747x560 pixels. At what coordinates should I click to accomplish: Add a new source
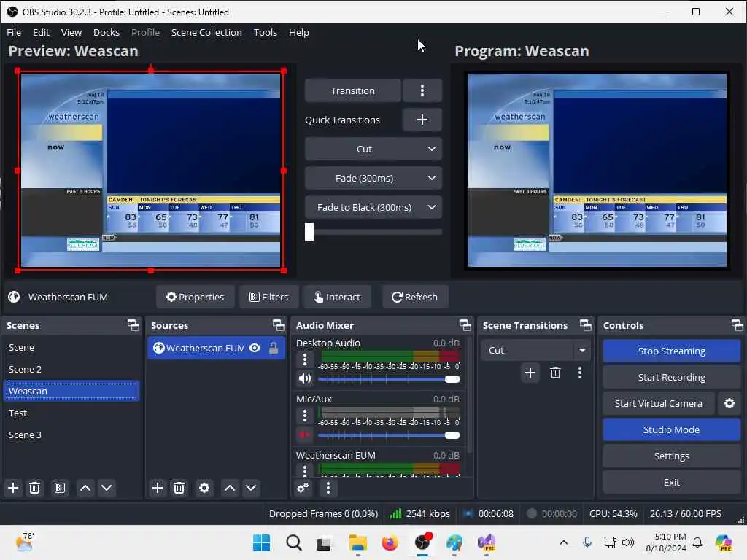coord(158,488)
